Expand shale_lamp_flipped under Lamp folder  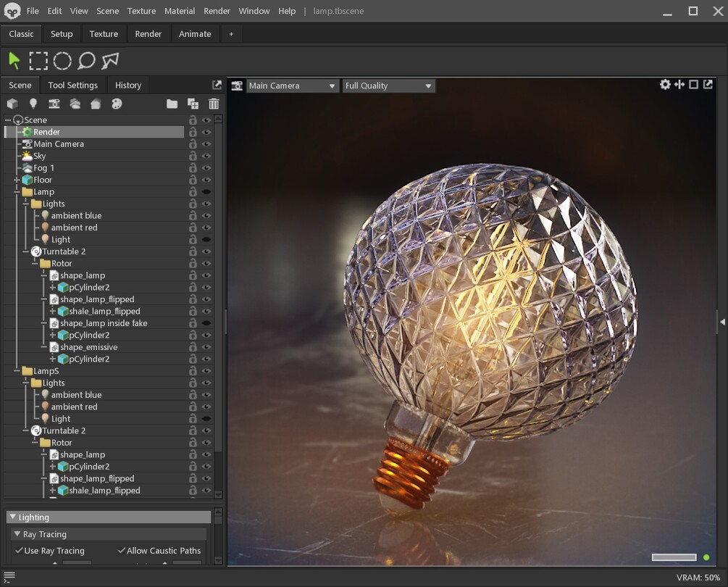tap(52, 311)
